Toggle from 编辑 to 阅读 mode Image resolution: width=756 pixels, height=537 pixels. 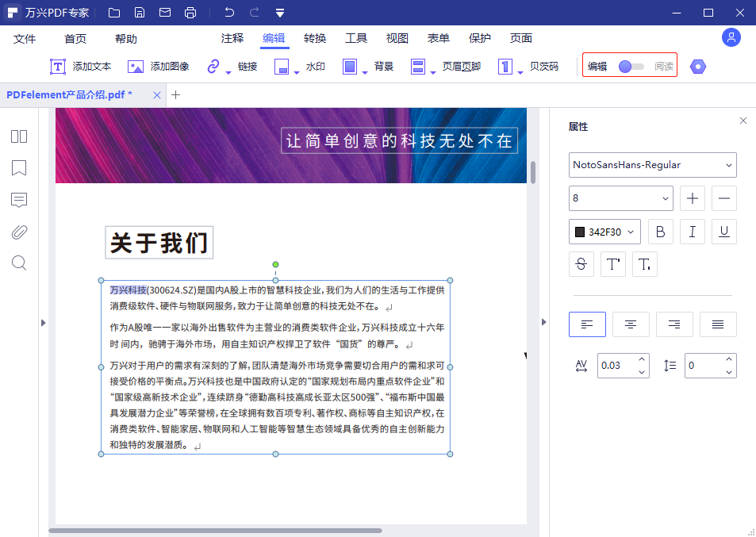632,66
